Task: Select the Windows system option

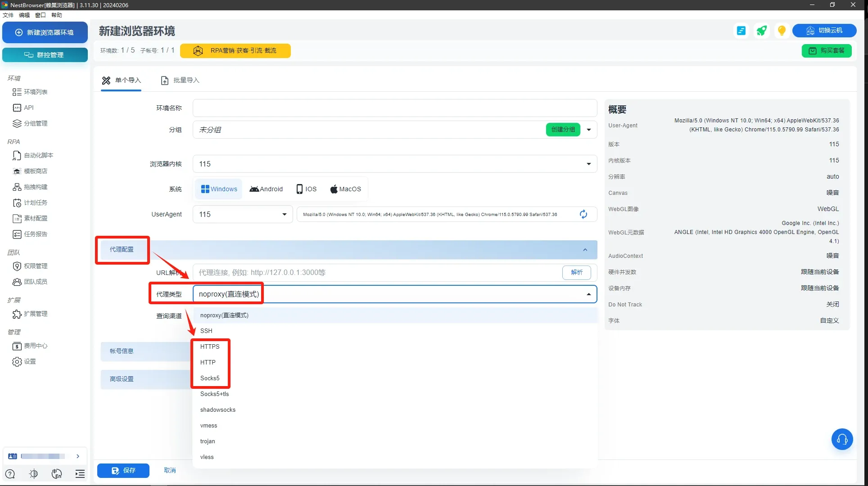Action: coord(219,189)
